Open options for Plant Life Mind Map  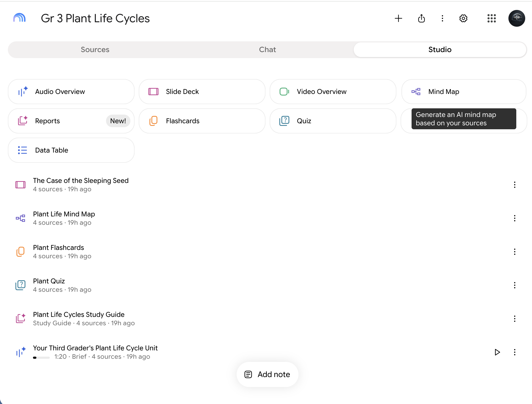[x=514, y=218]
